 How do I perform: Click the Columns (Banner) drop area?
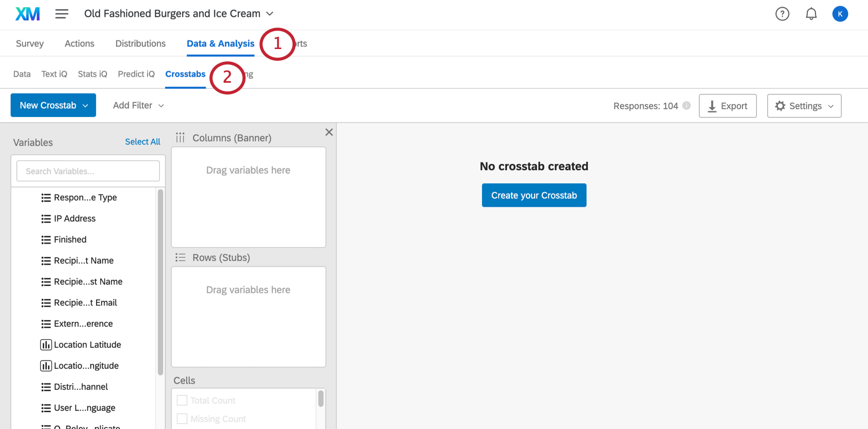(x=249, y=197)
